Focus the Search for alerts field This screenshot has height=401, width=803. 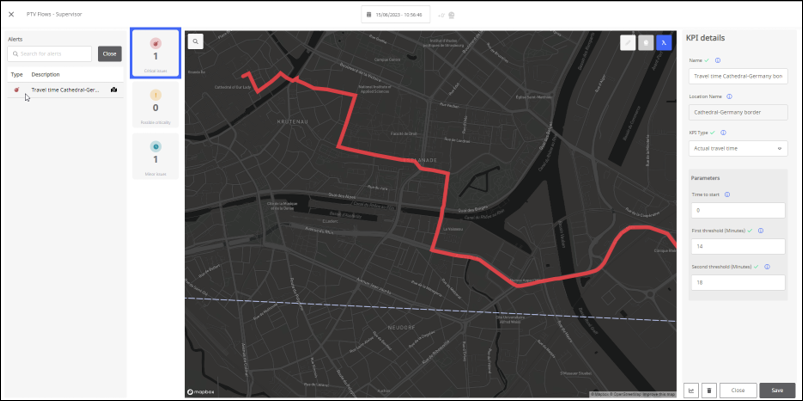pyautogui.click(x=50, y=54)
